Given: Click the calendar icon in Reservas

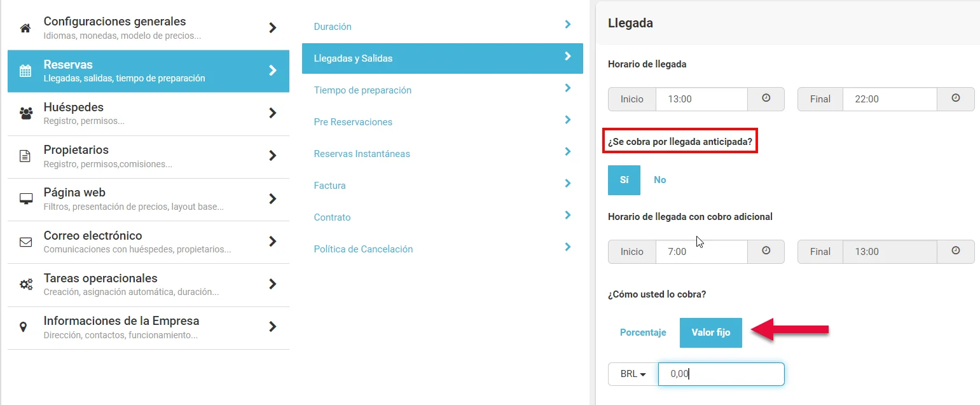Looking at the screenshot, I should click(25, 71).
